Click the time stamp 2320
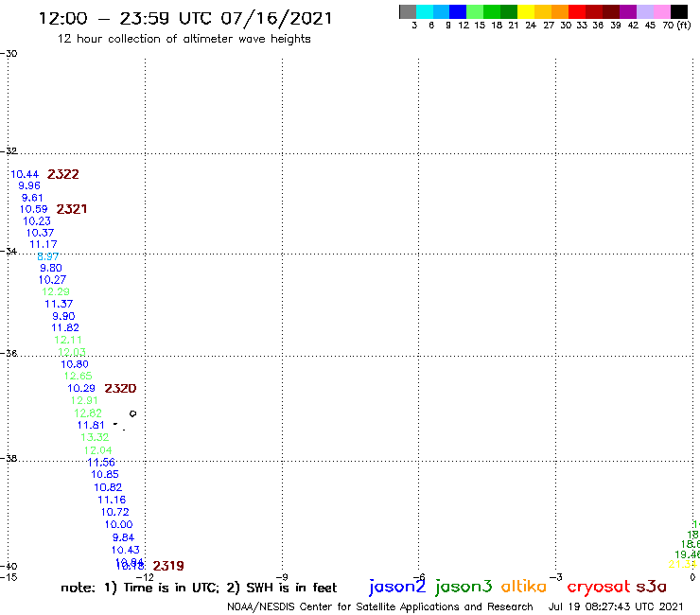This screenshot has width=700, height=615. coord(120,389)
